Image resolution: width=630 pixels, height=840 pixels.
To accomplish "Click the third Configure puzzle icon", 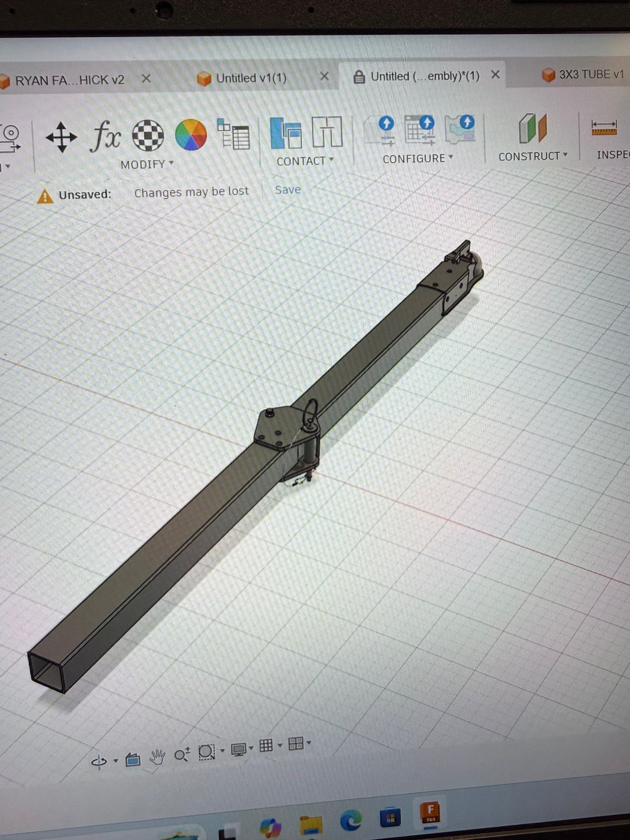I will point(460,129).
